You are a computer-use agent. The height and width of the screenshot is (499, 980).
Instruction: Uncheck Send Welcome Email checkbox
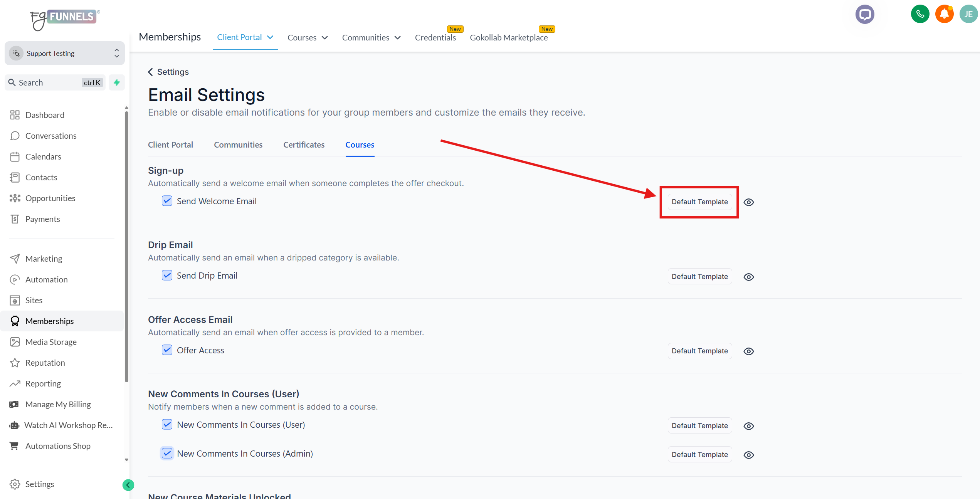pyautogui.click(x=167, y=201)
